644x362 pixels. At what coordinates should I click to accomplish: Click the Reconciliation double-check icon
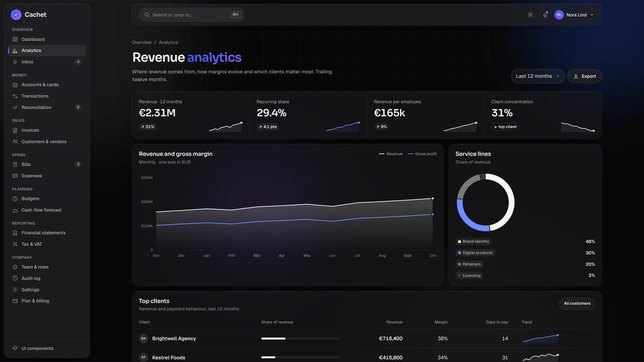coord(15,108)
